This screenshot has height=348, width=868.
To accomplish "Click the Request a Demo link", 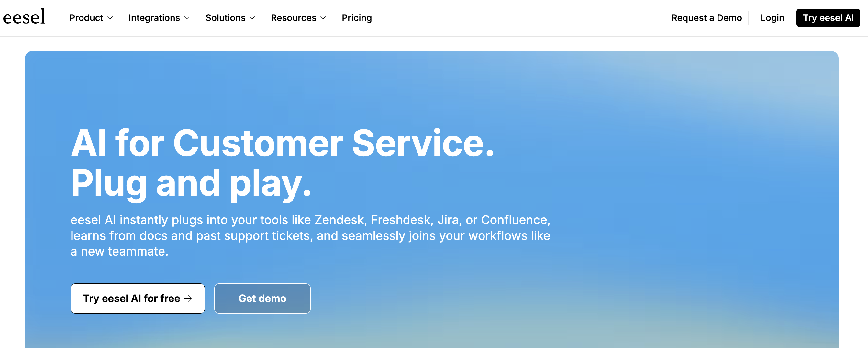I will click(x=706, y=18).
